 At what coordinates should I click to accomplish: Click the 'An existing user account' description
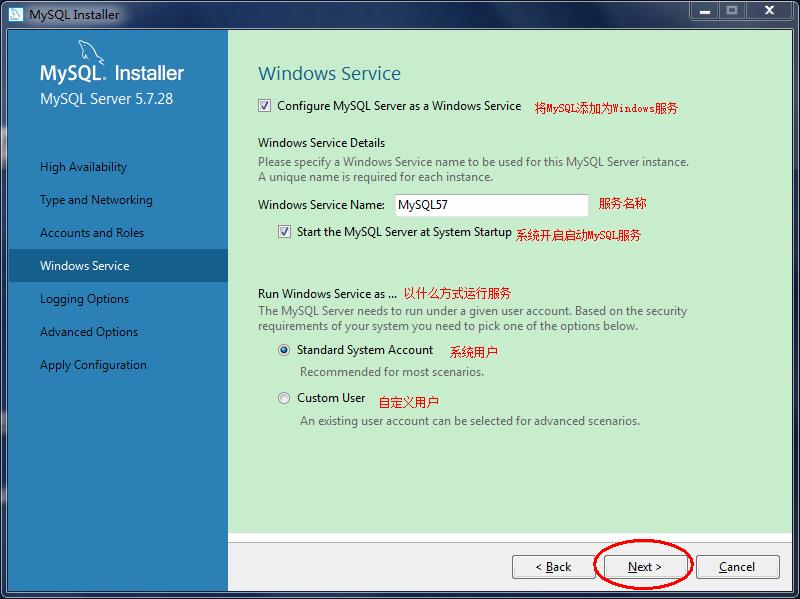point(470,421)
